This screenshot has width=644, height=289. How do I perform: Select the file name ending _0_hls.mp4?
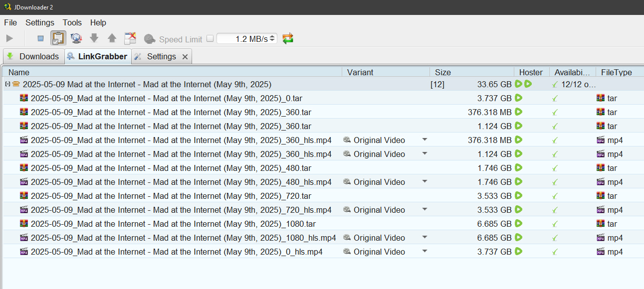coord(177,252)
